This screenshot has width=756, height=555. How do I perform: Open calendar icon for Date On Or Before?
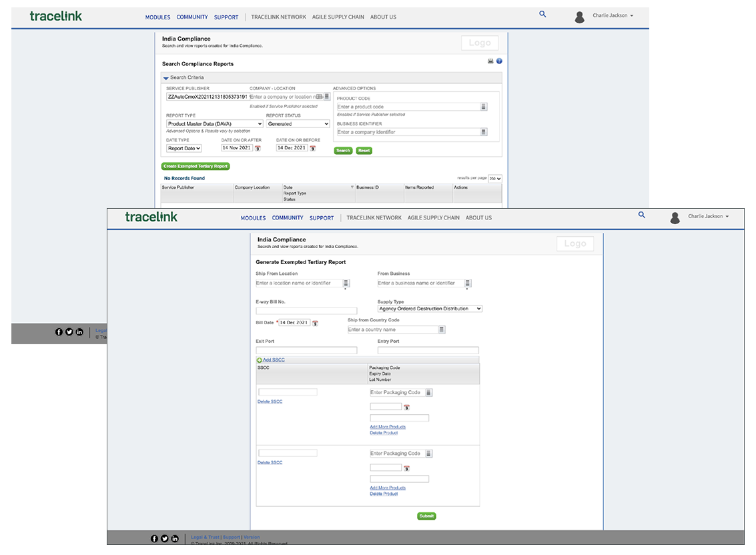pos(312,149)
